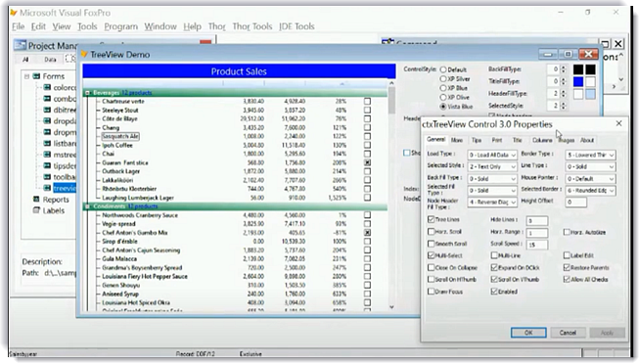Select the Northwoods Cranberry Sauce row
639x364 pixels.
tap(140, 215)
